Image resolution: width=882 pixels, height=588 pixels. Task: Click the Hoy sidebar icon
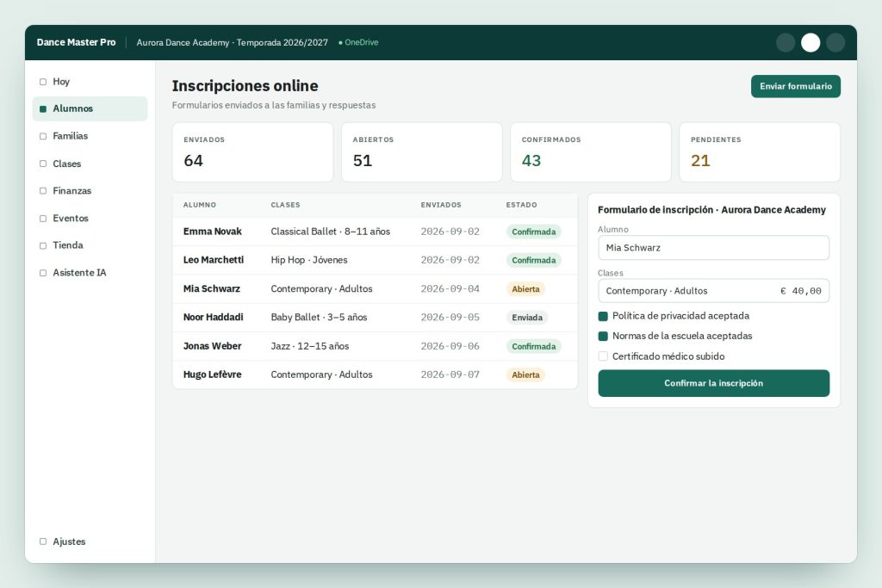(x=43, y=82)
